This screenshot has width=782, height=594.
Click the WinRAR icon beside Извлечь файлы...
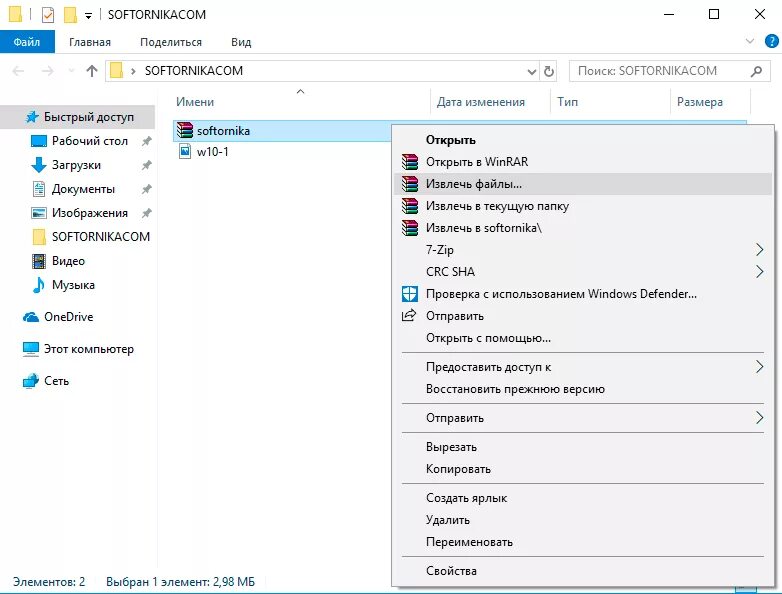tap(410, 184)
